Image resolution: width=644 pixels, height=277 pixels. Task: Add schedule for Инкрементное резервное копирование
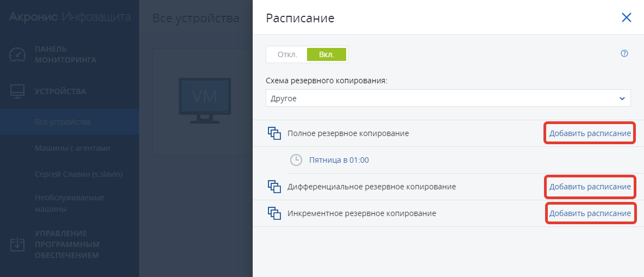[x=590, y=213]
